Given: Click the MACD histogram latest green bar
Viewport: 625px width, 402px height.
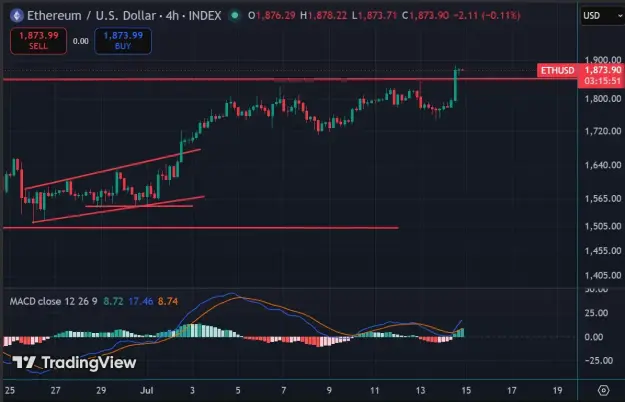Looking at the screenshot, I should (462, 333).
